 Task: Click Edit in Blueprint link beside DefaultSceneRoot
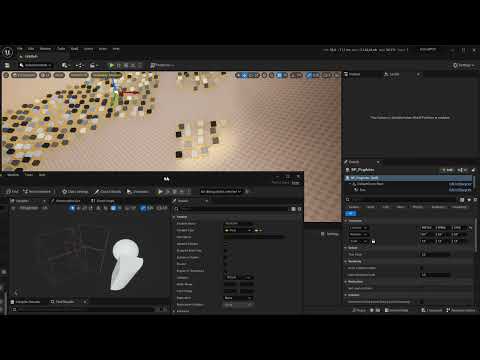point(460,184)
